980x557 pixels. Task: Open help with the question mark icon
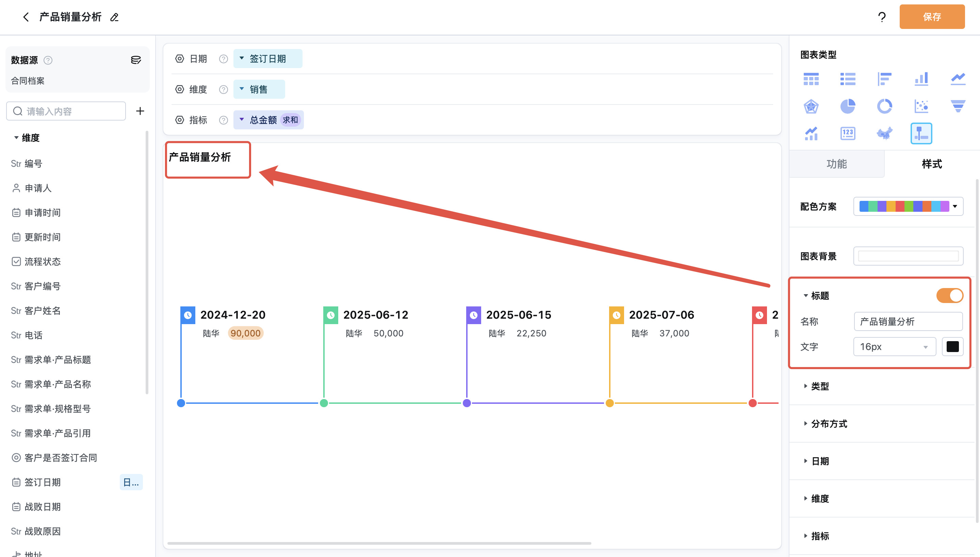pyautogui.click(x=882, y=17)
